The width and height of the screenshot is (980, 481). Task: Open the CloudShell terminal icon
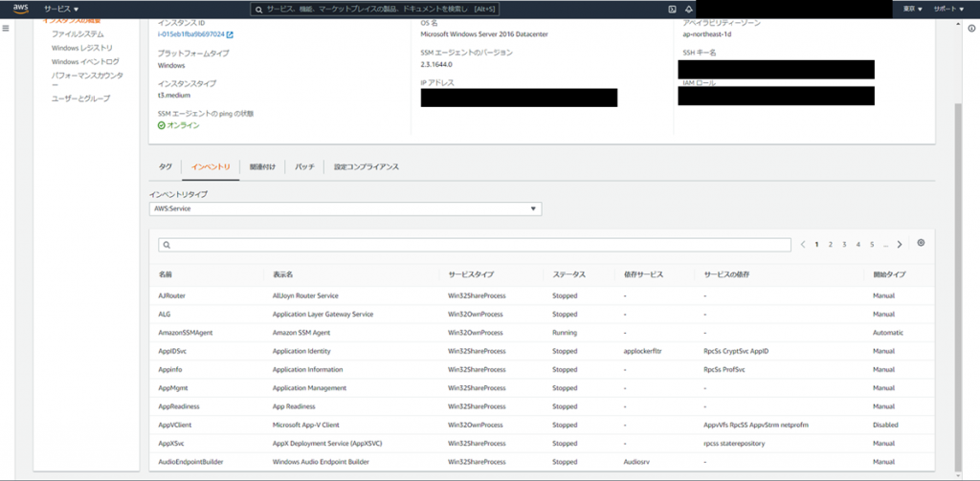click(x=673, y=10)
